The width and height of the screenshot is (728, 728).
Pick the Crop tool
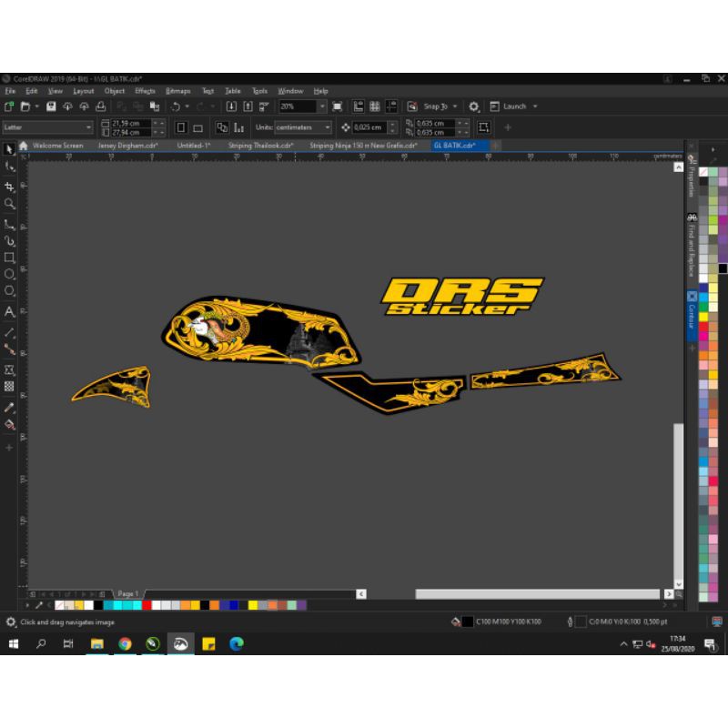(10, 187)
